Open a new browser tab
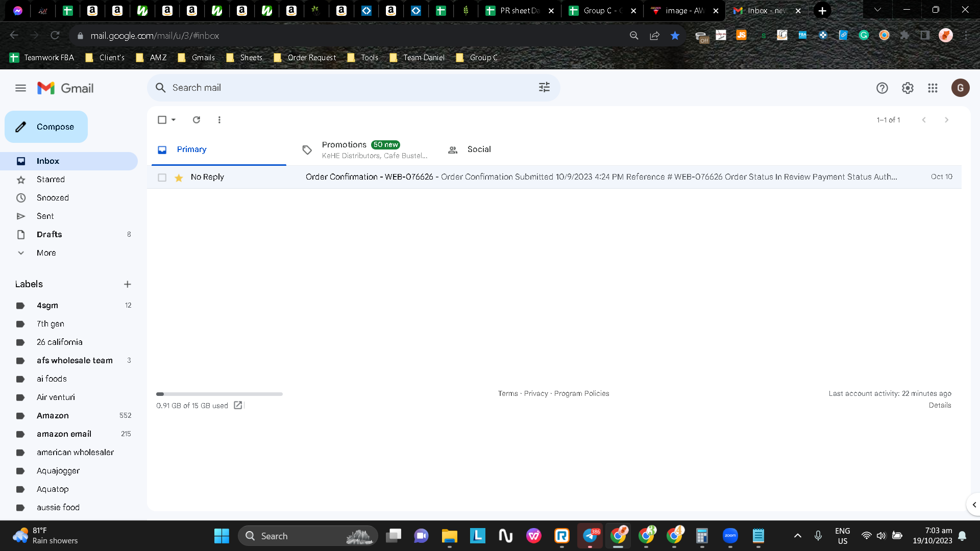Viewport: 980px width, 551px height. coord(822,11)
